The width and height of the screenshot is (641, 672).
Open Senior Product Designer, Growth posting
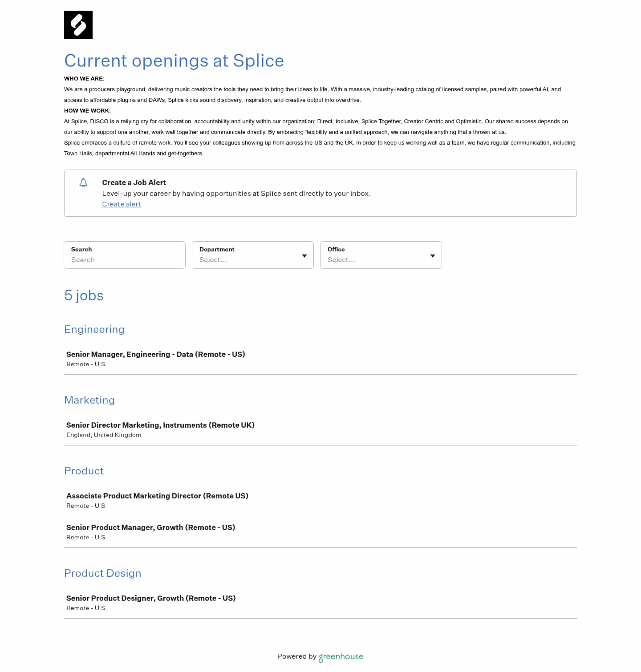(x=151, y=598)
